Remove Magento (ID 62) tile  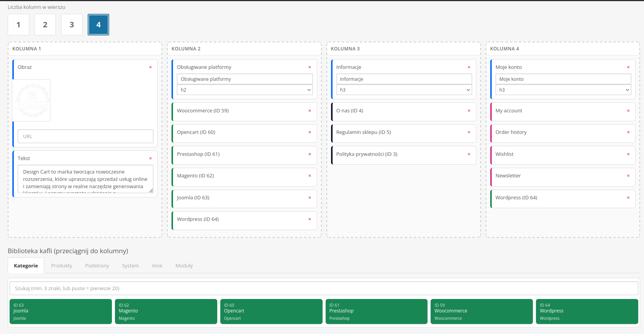tap(310, 176)
